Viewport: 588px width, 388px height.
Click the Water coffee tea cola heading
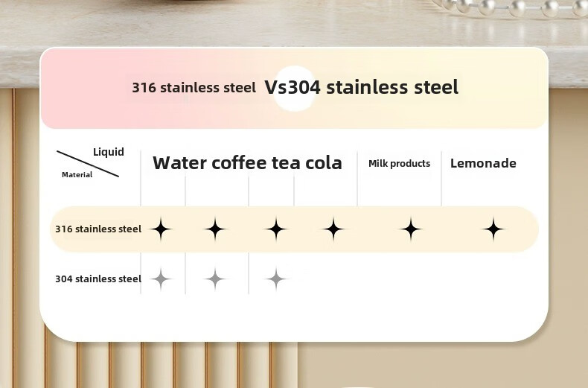click(247, 164)
